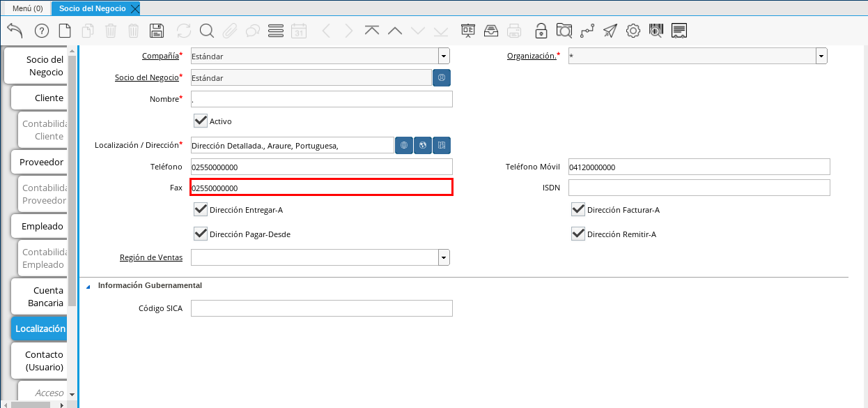The width and height of the screenshot is (868, 408).
Task: Toggle Dirección Entregar-A checkbox
Action: (201, 209)
